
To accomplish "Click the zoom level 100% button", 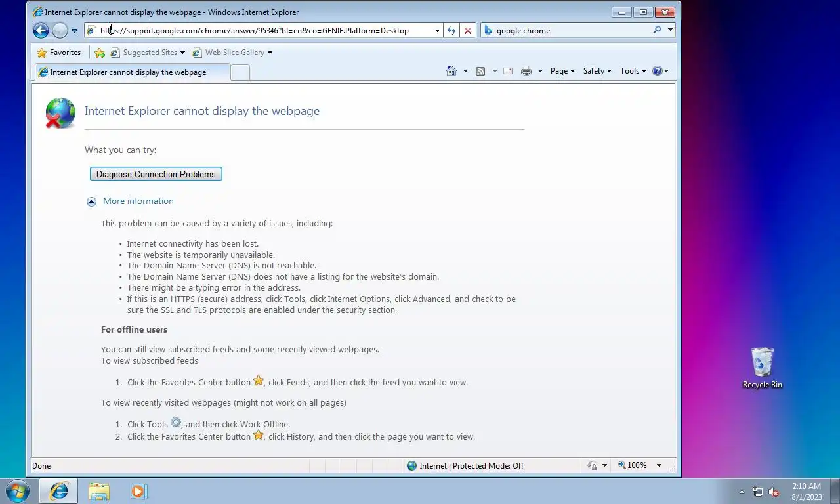I will point(633,465).
